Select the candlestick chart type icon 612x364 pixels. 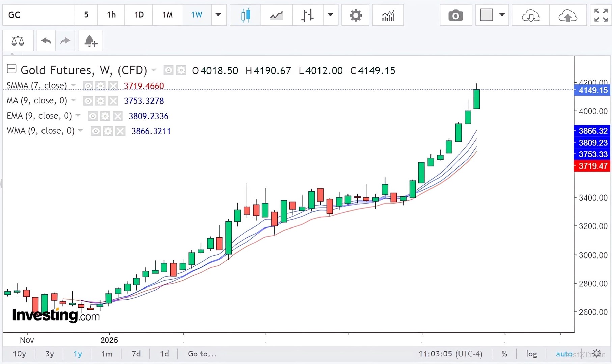point(245,15)
